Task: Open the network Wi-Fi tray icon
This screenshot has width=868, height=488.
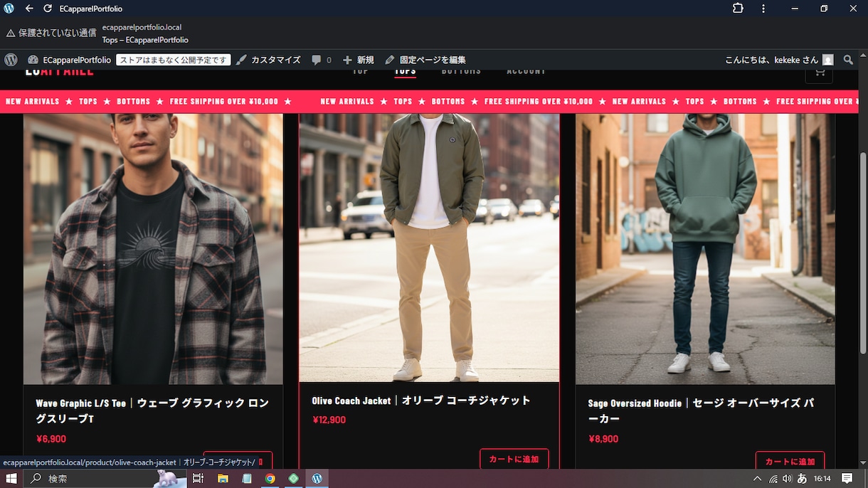Action: 773,479
